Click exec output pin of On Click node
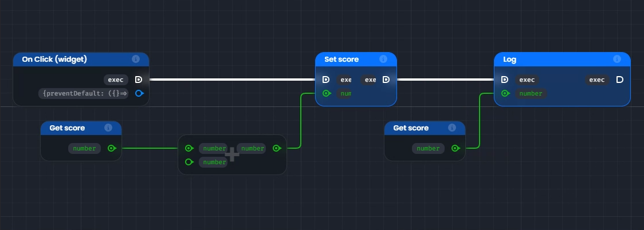Image resolution: width=644 pixels, height=230 pixels. click(x=139, y=80)
